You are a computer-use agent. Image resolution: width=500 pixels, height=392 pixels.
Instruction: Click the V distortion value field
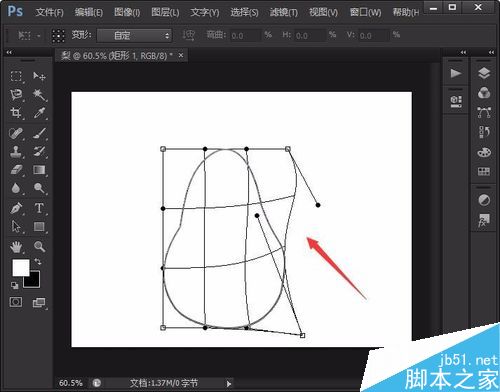374,35
